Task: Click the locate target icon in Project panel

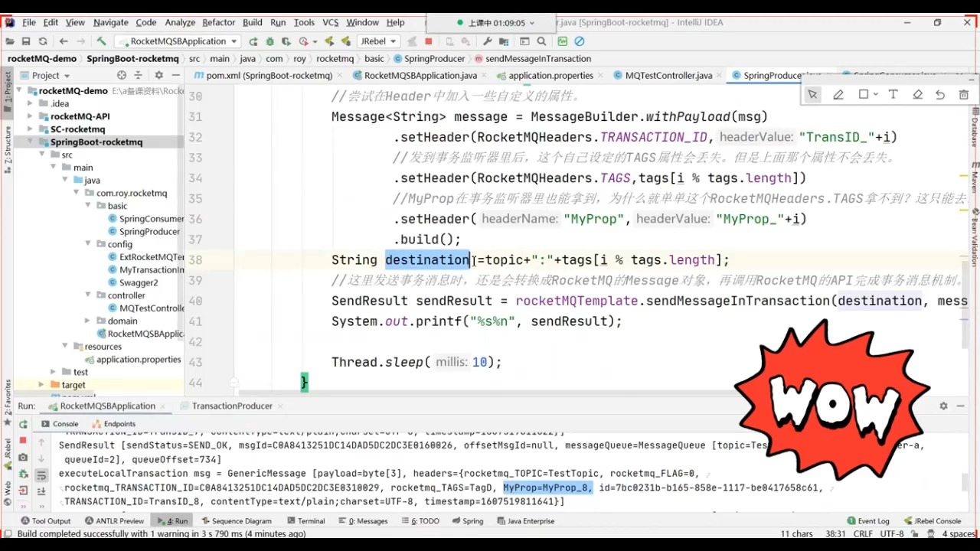Action: point(122,75)
